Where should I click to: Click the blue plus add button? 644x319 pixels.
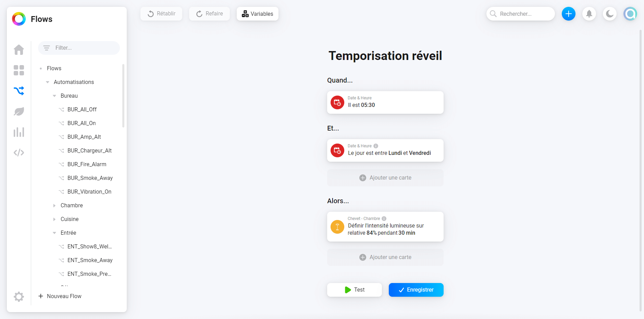click(569, 14)
